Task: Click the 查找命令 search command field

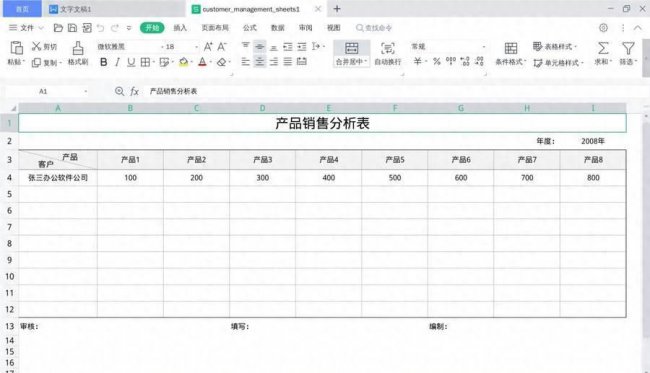Action: click(x=374, y=28)
